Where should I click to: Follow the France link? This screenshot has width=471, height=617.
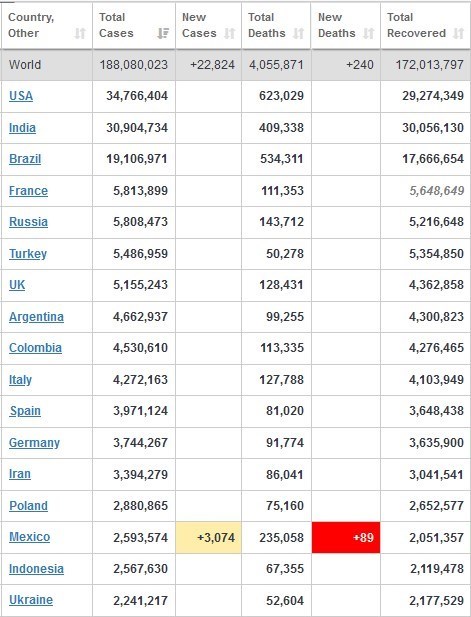28,191
